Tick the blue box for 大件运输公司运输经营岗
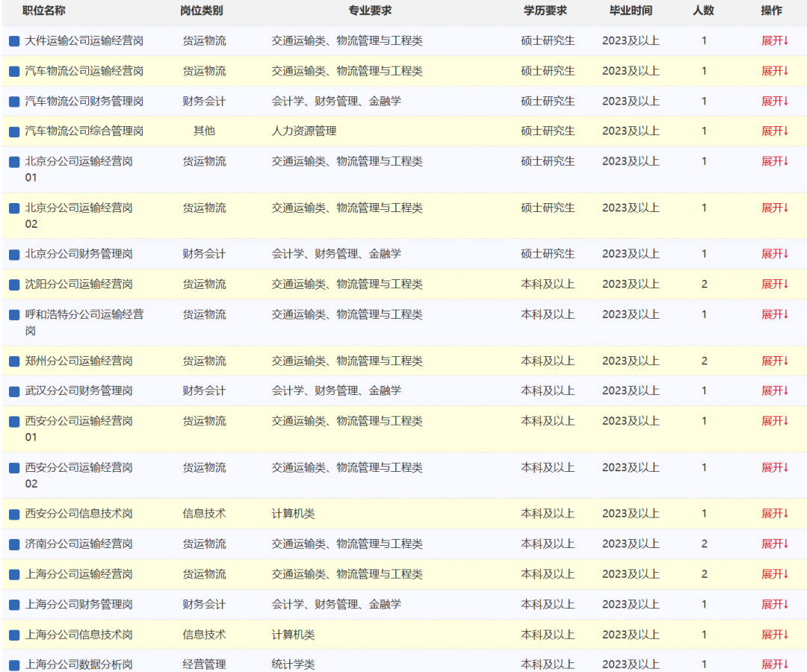This screenshot has height=672, width=807. pos(14,41)
